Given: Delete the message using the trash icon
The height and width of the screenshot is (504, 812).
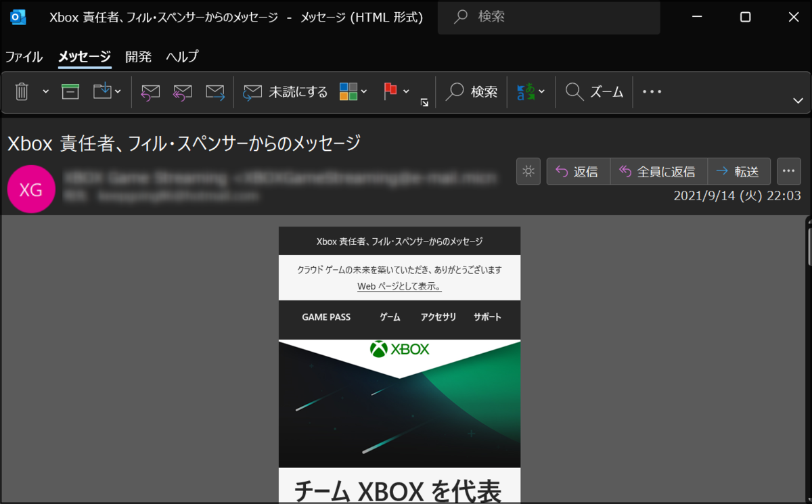Looking at the screenshot, I should [x=21, y=91].
